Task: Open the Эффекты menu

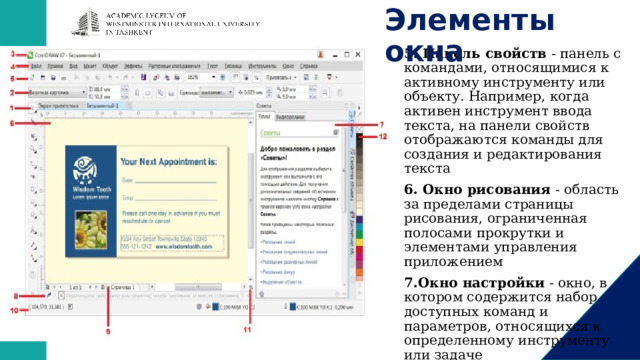Action: tap(133, 66)
